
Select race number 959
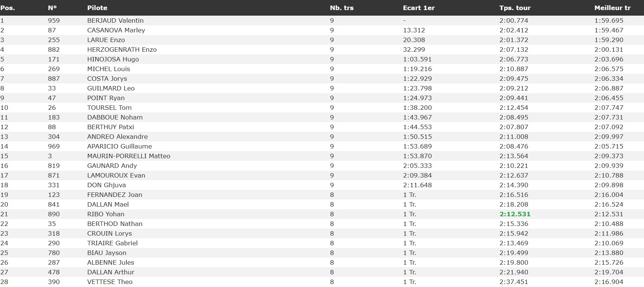[54, 20]
